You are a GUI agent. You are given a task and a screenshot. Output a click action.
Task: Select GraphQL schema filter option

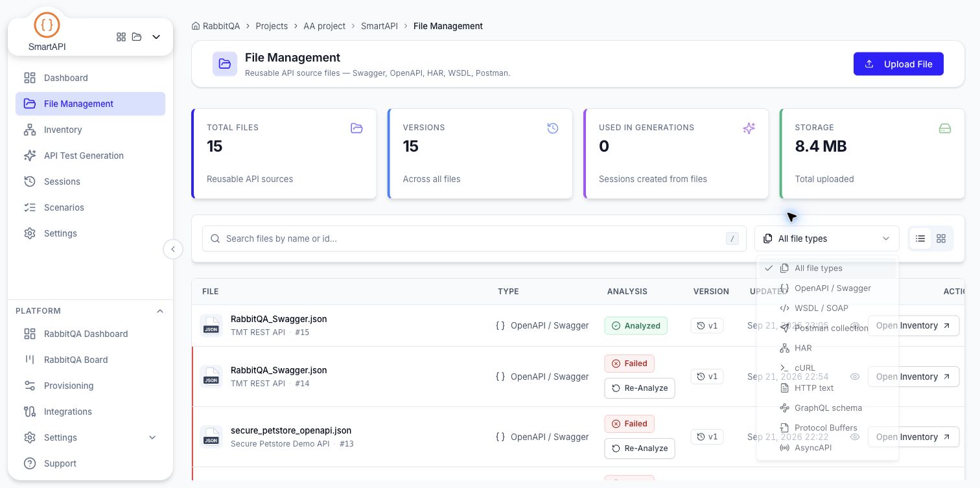pyautogui.click(x=827, y=408)
